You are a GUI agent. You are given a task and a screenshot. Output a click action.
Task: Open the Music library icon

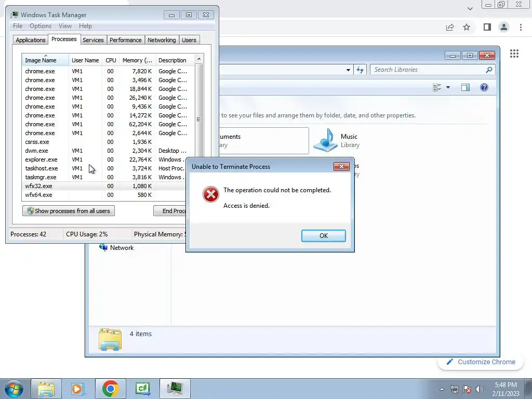point(325,140)
